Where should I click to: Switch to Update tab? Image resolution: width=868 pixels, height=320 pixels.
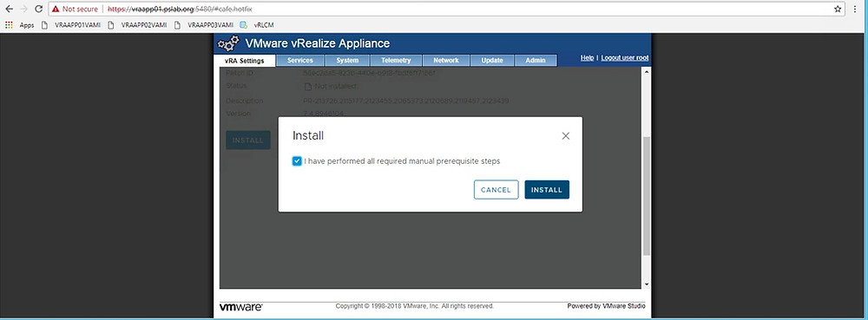point(491,61)
